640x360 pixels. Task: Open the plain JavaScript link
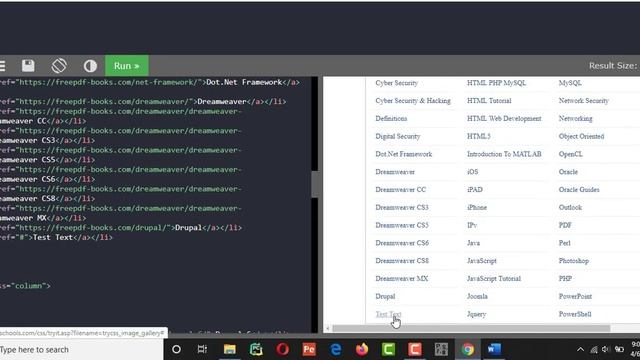click(482, 261)
